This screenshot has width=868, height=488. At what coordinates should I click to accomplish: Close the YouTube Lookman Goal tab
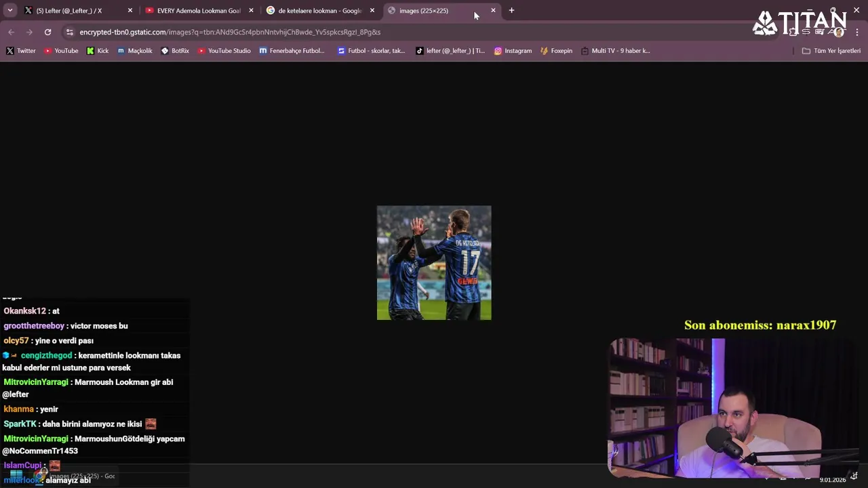click(x=251, y=10)
